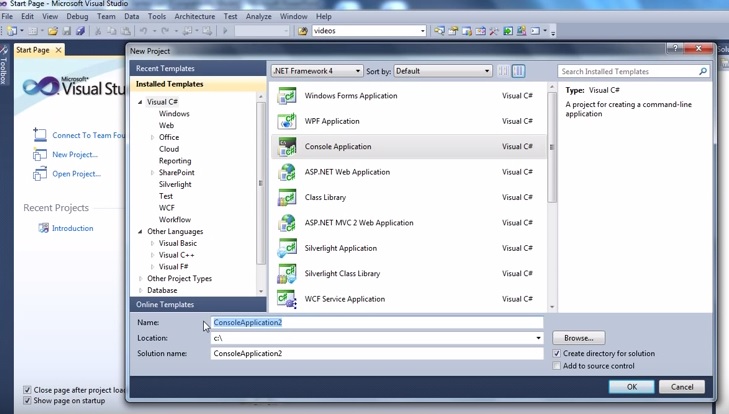
Task: Click the Silverlight Application template icon
Action: (x=287, y=248)
